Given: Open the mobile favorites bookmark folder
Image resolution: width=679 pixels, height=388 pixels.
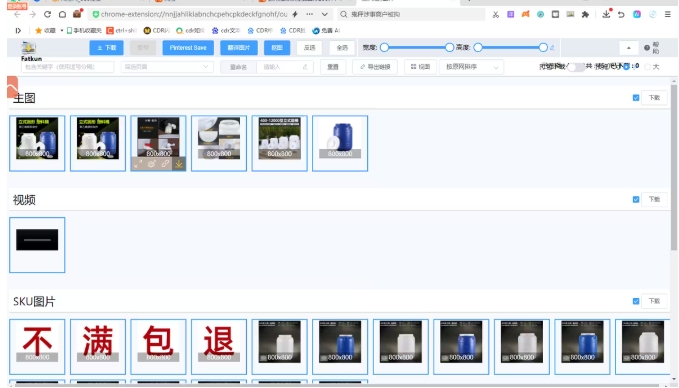Looking at the screenshot, I should 84,30.
